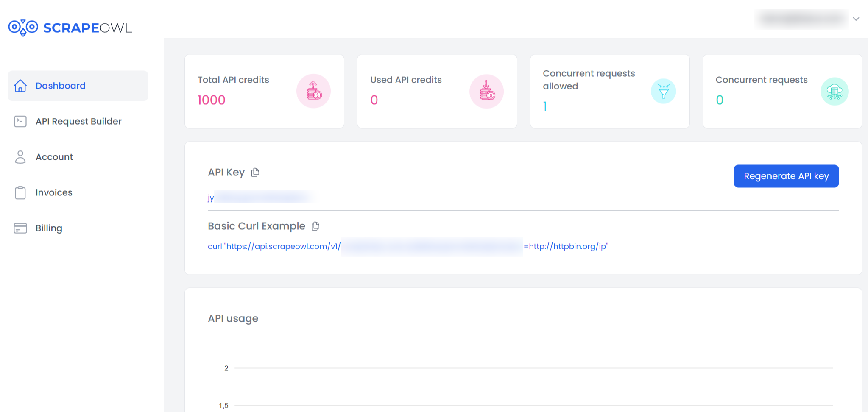The height and width of the screenshot is (412, 868).
Task: Click the Used API credits coin icon
Action: 486,91
